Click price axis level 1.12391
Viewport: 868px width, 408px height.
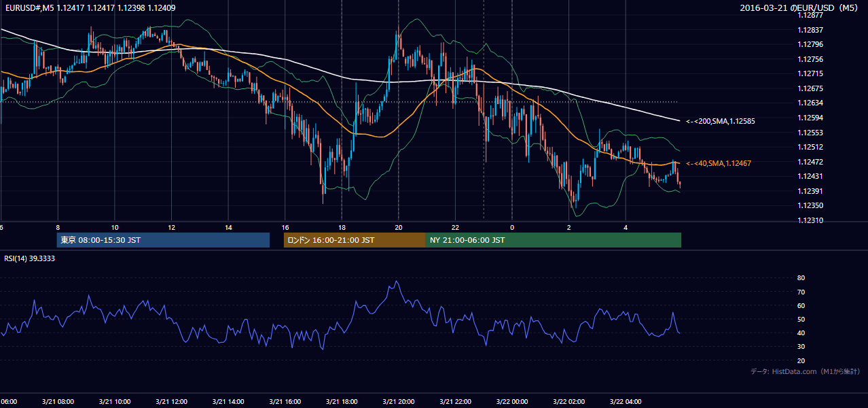click(810, 191)
